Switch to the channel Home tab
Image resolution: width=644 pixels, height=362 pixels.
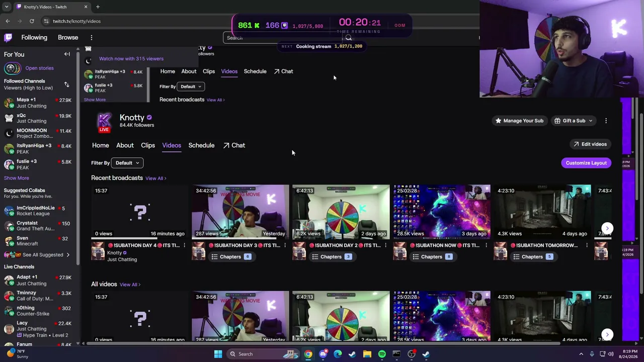coord(100,145)
